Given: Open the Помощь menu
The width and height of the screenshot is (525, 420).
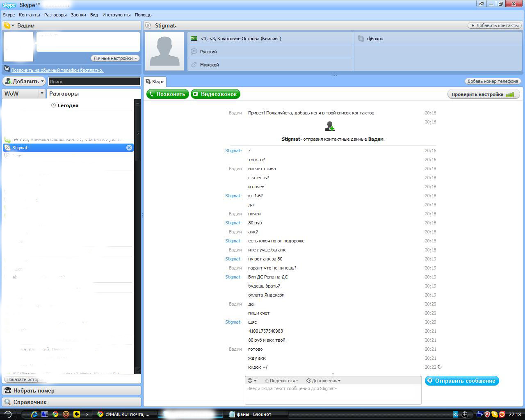Looking at the screenshot, I should 143,15.
